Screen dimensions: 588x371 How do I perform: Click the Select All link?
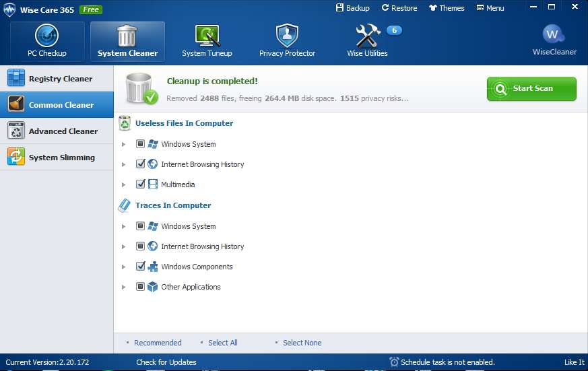point(223,343)
